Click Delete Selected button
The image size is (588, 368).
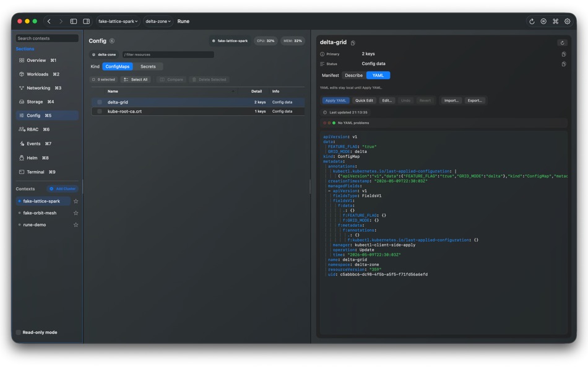(x=209, y=79)
